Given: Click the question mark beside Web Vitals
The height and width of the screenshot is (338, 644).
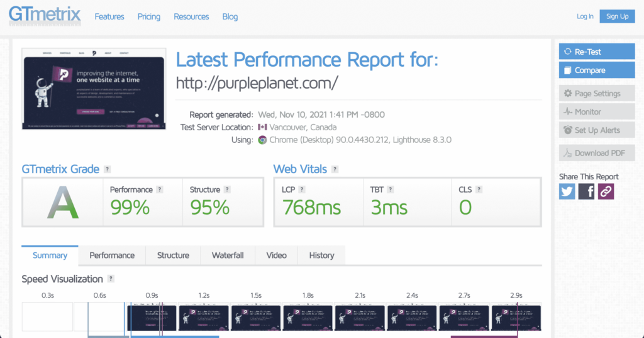Looking at the screenshot, I should tap(335, 169).
